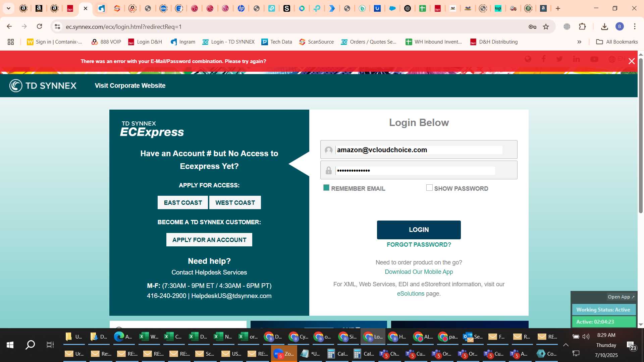Open Microsoft Edge from the taskbar
The width and height of the screenshot is (644, 362).
[x=124, y=337]
